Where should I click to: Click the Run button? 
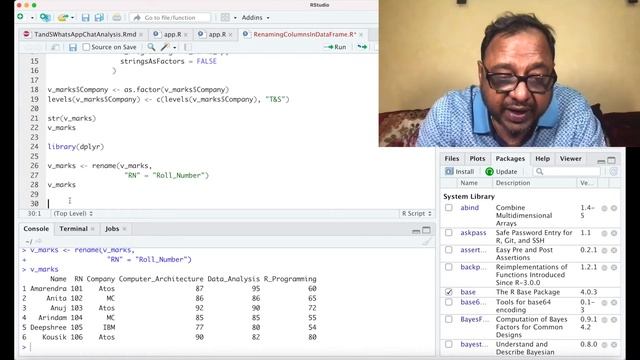(x=335, y=47)
